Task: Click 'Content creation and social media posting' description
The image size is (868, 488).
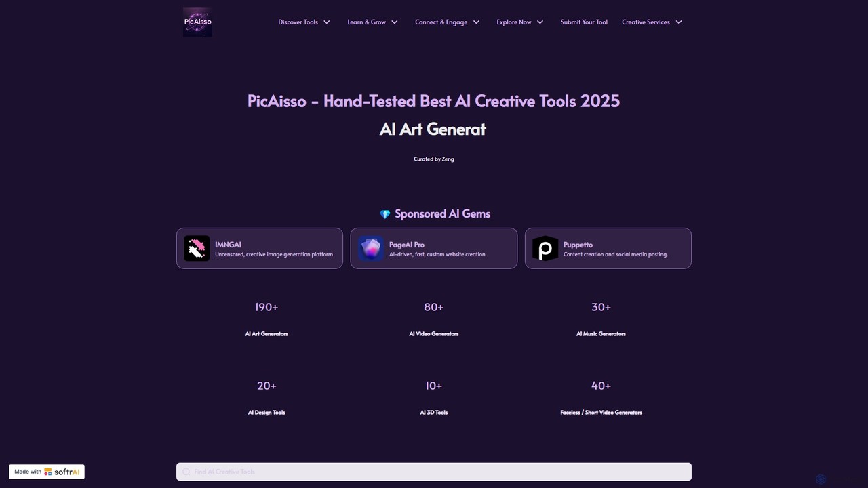Action: click(616, 255)
